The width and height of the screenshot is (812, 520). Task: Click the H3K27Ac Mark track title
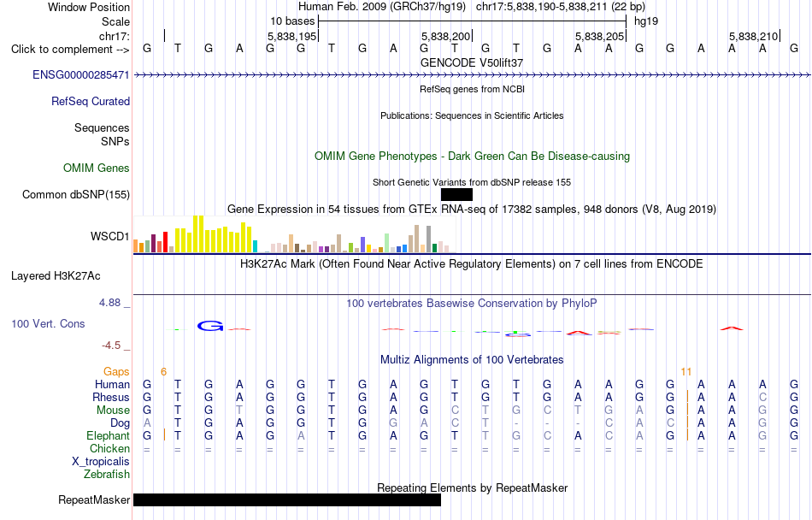click(x=472, y=264)
